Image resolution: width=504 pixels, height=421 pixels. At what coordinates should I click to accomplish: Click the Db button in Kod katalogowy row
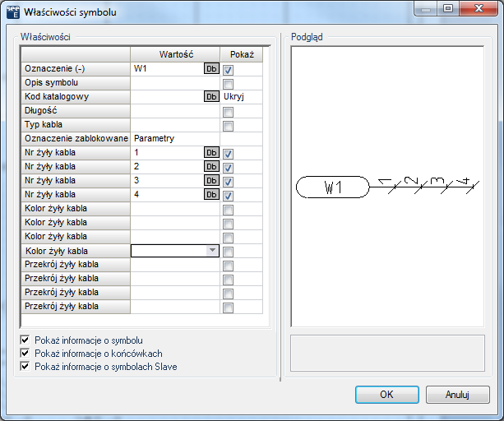click(x=211, y=97)
